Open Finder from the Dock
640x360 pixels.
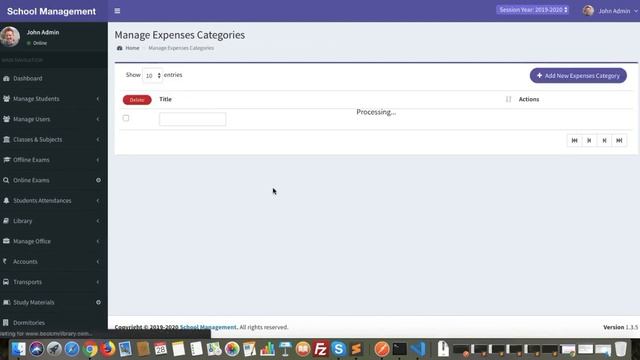[x=18, y=349]
